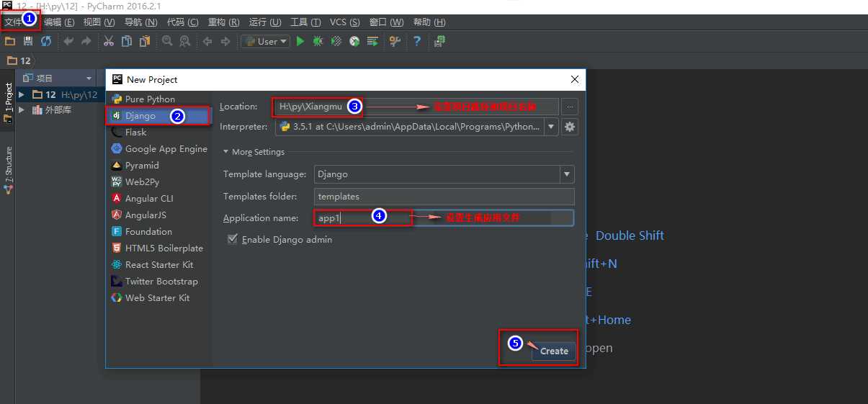Open the Template language dropdown
The width and height of the screenshot is (868, 404).
(568, 174)
